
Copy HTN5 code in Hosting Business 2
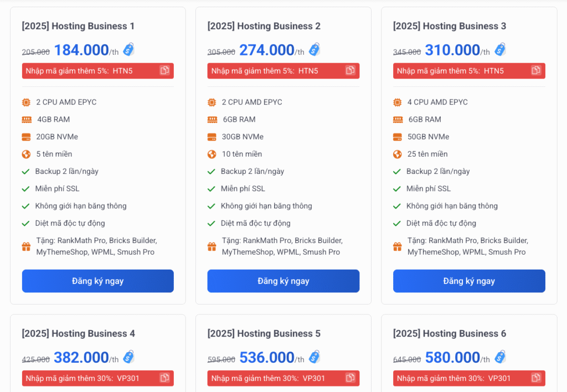click(x=350, y=70)
